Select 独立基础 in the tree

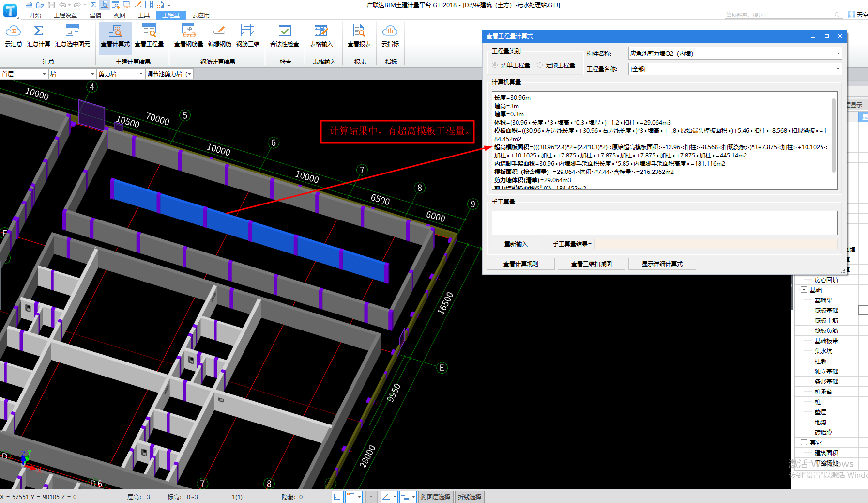826,371
